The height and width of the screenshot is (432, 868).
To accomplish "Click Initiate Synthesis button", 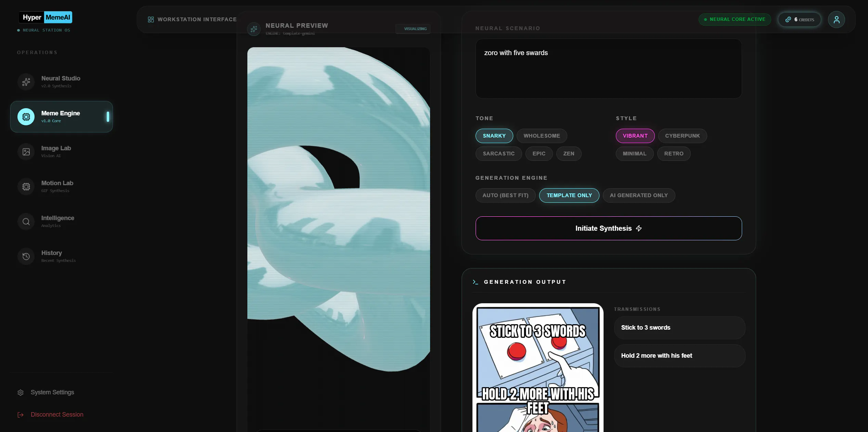I will (609, 228).
